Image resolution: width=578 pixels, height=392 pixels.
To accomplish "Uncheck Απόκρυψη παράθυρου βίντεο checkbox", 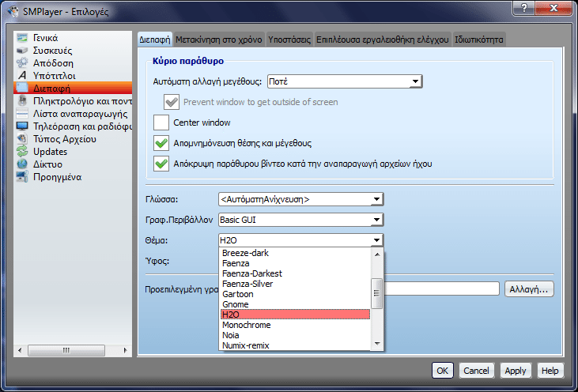I will [161, 164].
